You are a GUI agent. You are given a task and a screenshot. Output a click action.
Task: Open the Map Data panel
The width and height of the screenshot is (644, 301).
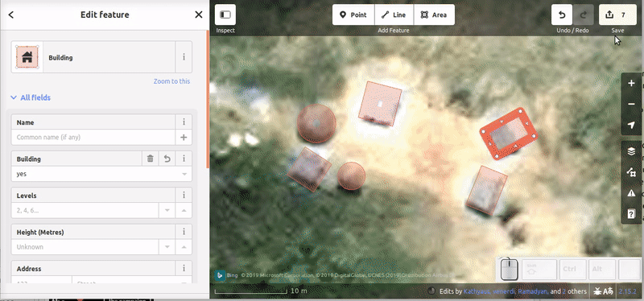[631, 172]
